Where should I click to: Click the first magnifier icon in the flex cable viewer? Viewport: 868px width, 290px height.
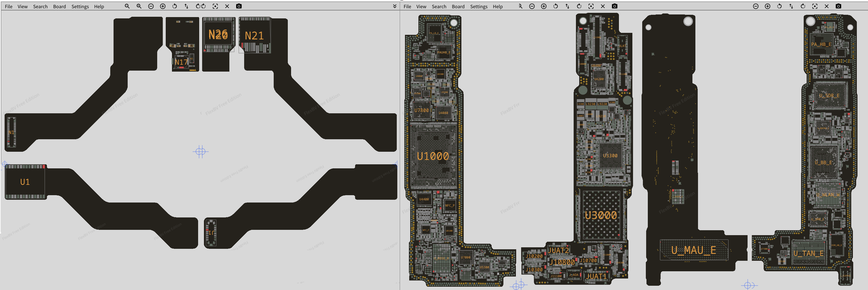point(127,6)
